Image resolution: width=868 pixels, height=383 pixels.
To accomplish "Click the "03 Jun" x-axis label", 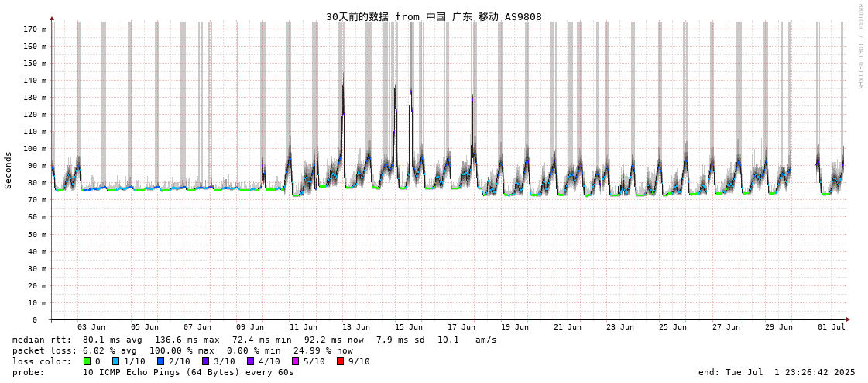I will click(x=91, y=327).
